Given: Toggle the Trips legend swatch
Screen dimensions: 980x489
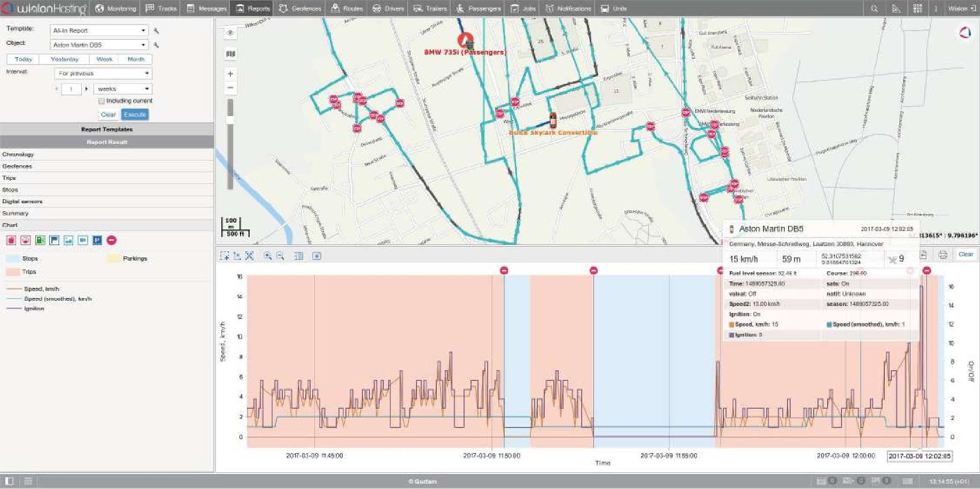Looking at the screenshot, I should pyautogui.click(x=13, y=272).
